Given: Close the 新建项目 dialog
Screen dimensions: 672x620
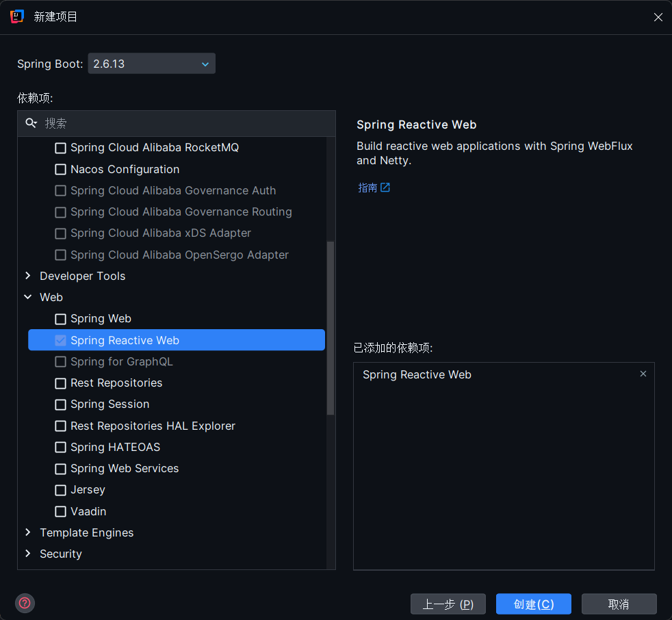Looking at the screenshot, I should (x=658, y=17).
